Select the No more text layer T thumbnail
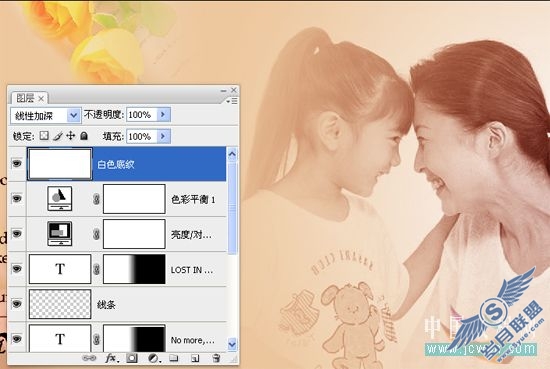Image resolution: width=550 pixels, height=369 pixels. click(60, 338)
